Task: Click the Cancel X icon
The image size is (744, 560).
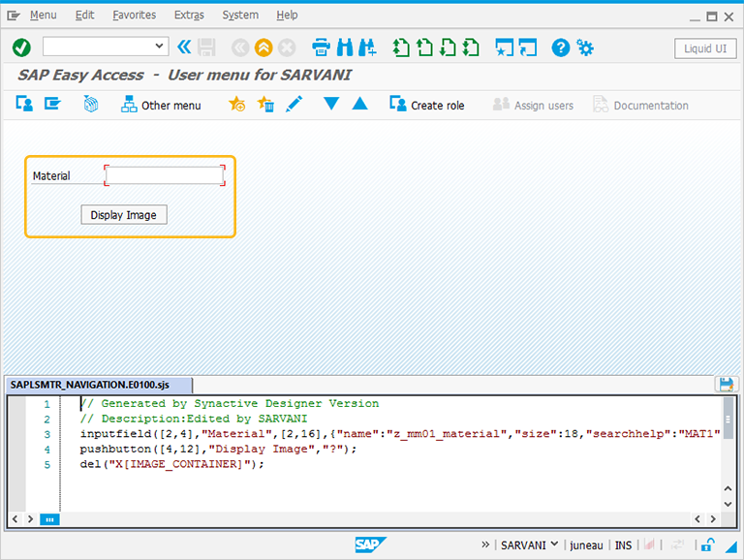Action: click(x=287, y=47)
